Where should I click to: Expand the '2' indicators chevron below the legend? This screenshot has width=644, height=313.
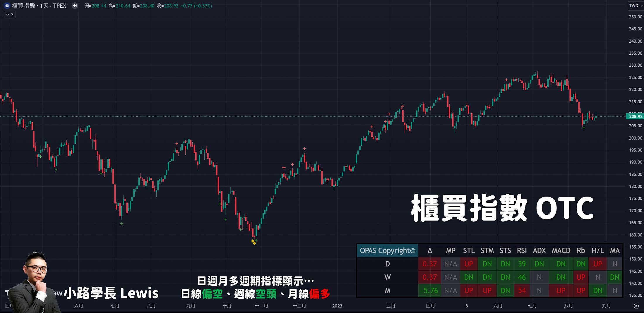point(9,15)
